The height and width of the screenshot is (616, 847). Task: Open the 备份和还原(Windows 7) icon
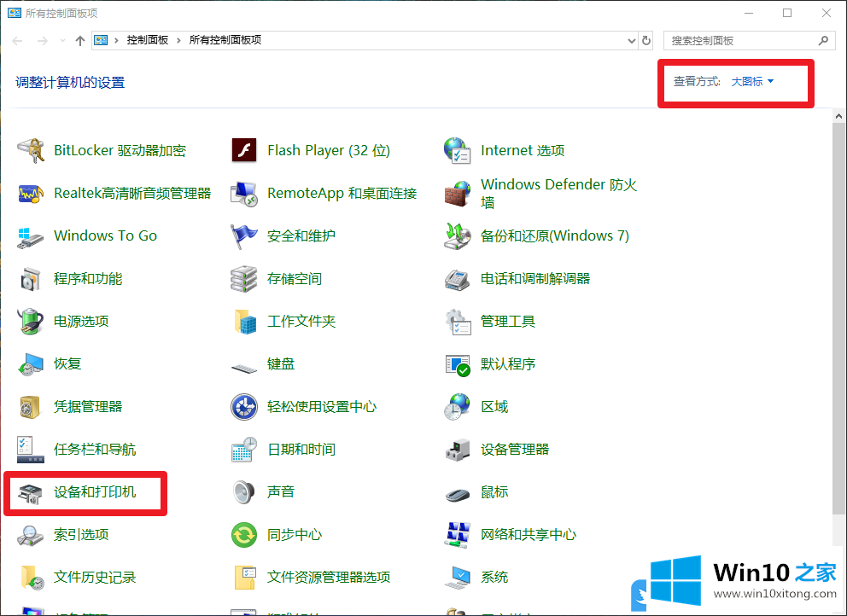[x=457, y=236]
